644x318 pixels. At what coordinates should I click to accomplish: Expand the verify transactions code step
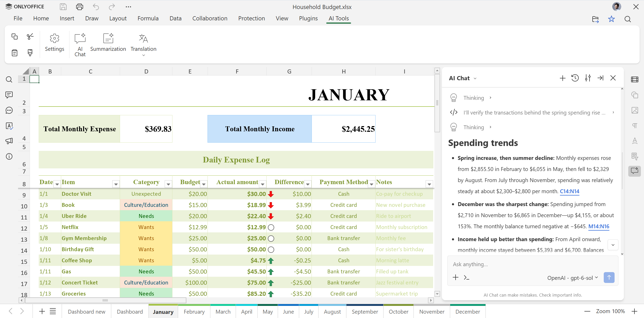(x=532, y=112)
